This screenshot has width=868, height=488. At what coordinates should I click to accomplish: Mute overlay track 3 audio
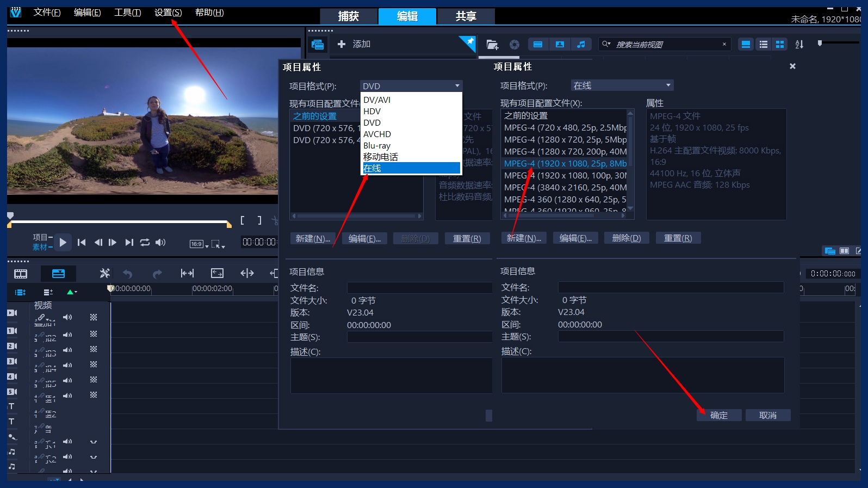tap(67, 365)
